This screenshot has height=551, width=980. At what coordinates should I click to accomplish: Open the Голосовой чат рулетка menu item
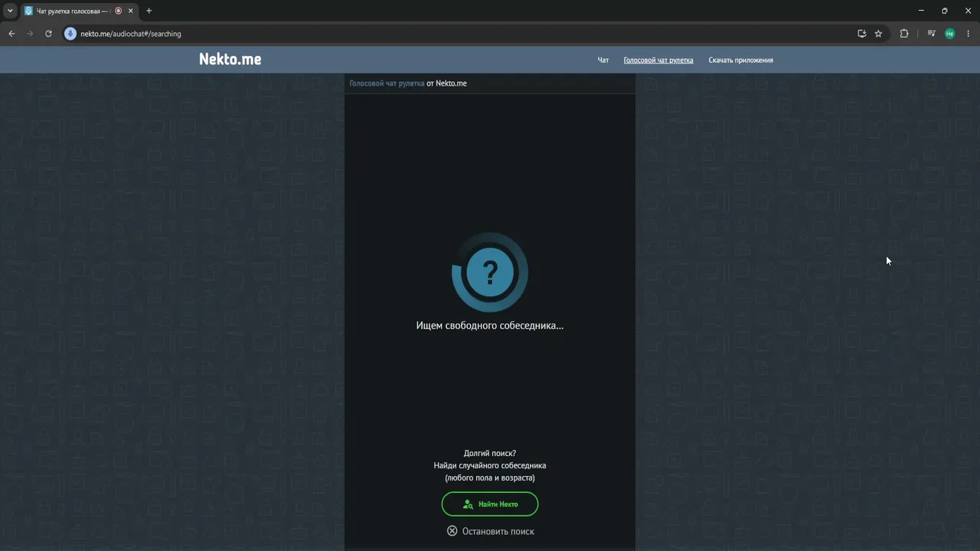click(x=658, y=60)
